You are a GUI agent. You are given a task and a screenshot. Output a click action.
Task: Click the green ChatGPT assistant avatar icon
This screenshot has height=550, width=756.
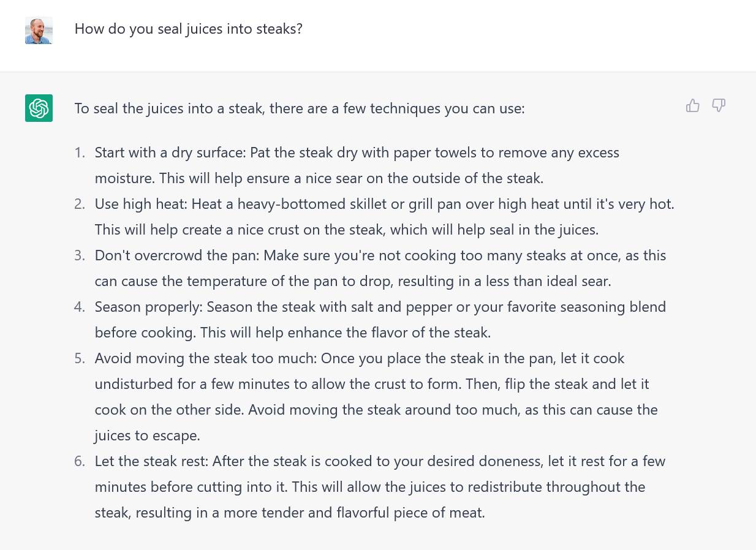pyautogui.click(x=39, y=108)
